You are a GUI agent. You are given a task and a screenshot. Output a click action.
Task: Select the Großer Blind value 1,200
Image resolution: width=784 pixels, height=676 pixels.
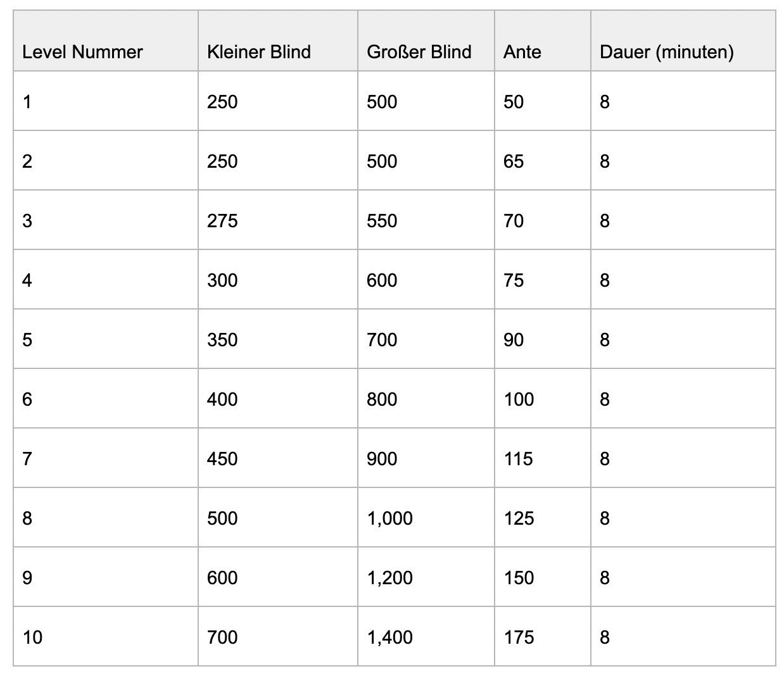[389, 578]
